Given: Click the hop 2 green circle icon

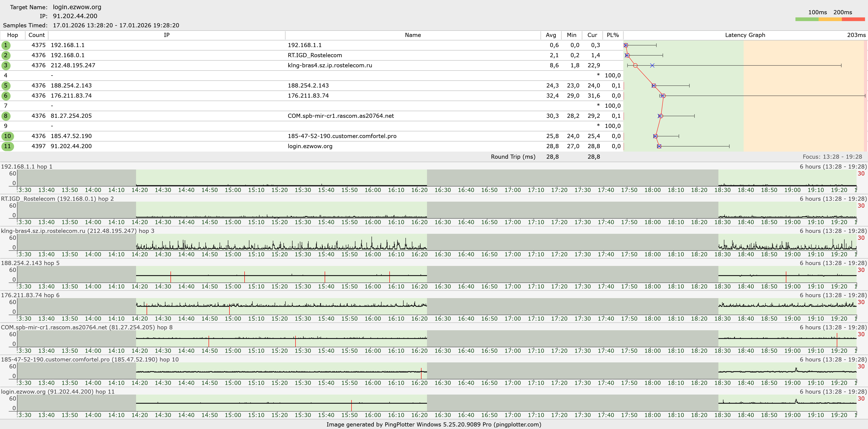Looking at the screenshot, I should tap(6, 55).
